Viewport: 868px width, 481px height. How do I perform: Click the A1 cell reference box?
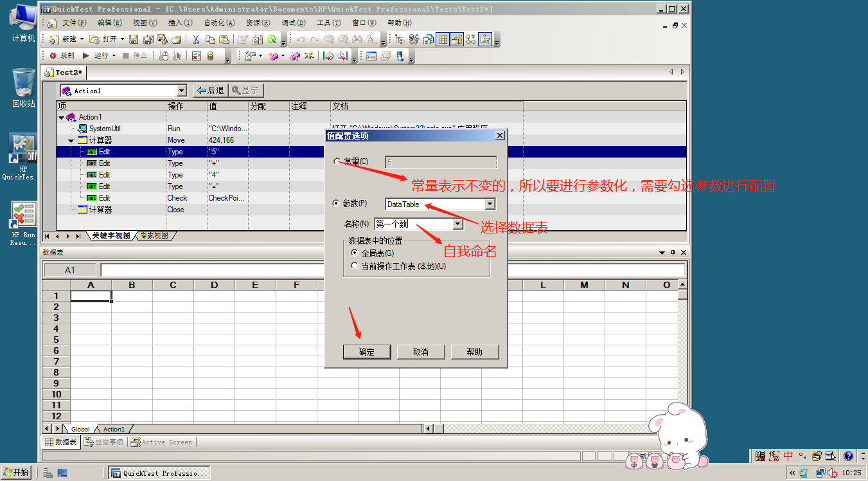tap(69, 270)
